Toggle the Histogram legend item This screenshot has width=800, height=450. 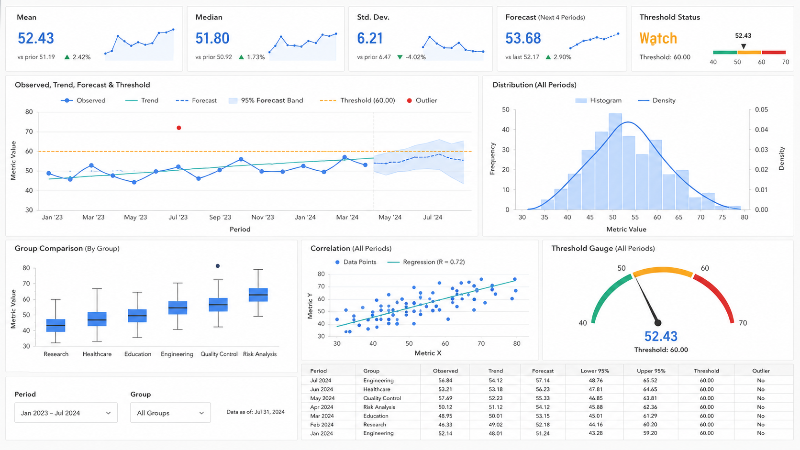point(598,101)
